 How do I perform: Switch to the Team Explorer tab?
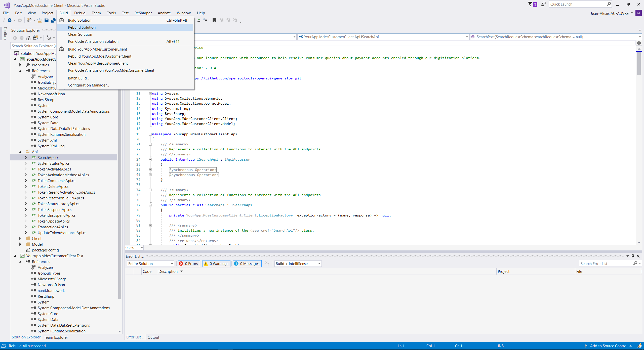[x=56, y=337]
